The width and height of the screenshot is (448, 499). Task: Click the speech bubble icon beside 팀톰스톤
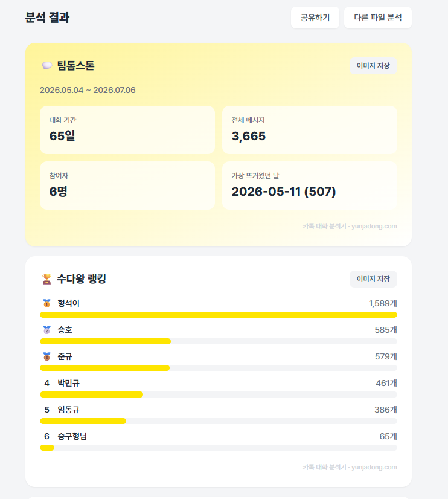46,66
